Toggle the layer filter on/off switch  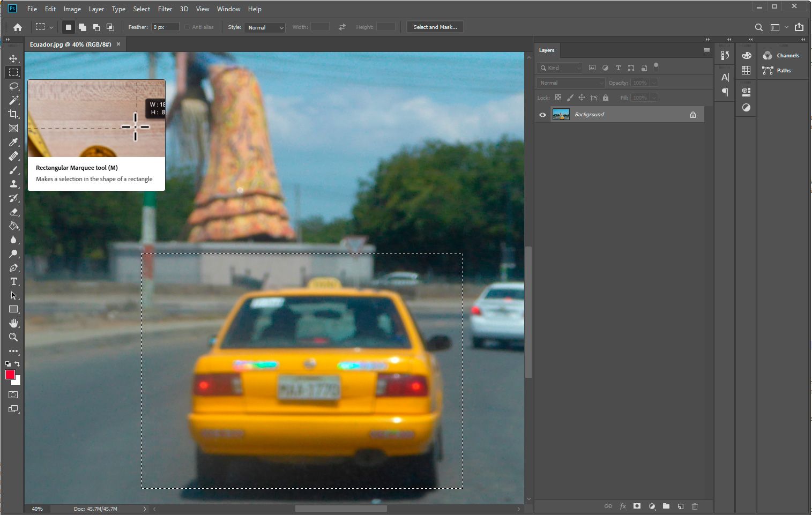[656, 67]
